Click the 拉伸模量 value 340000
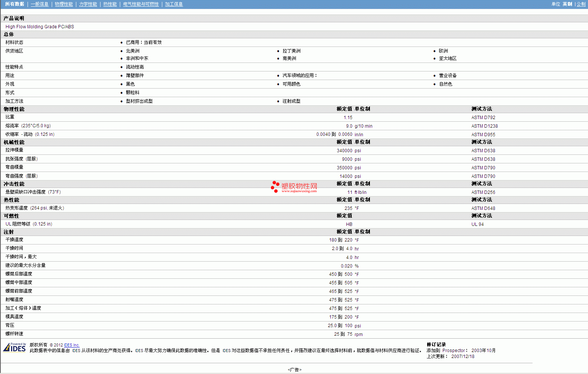 click(x=345, y=151)
